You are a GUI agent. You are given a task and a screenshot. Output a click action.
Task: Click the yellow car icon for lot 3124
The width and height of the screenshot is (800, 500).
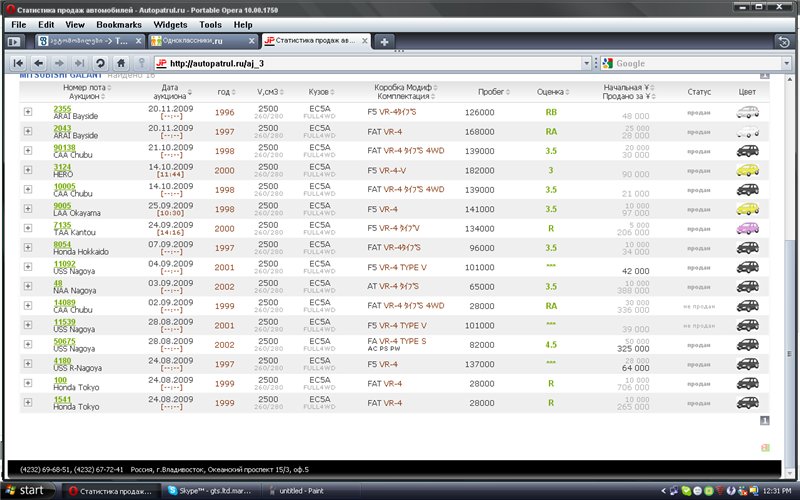(747, 170)
